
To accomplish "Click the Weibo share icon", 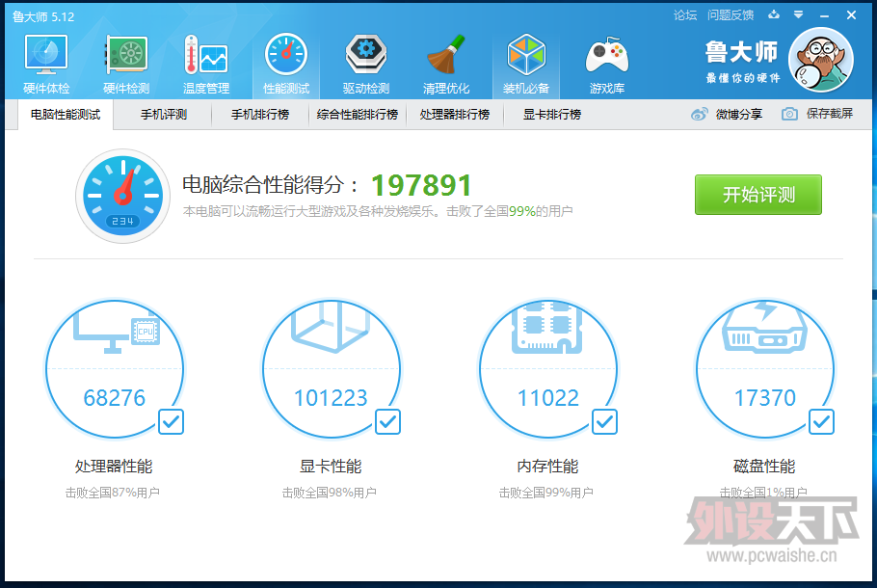I will pyautogui.click(x=699, y=114).
